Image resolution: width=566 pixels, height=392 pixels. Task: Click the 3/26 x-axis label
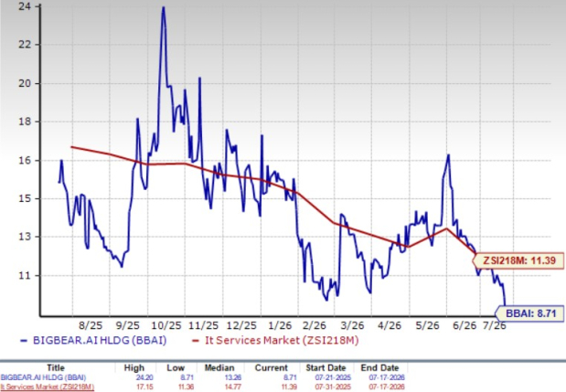pos(352,325)
